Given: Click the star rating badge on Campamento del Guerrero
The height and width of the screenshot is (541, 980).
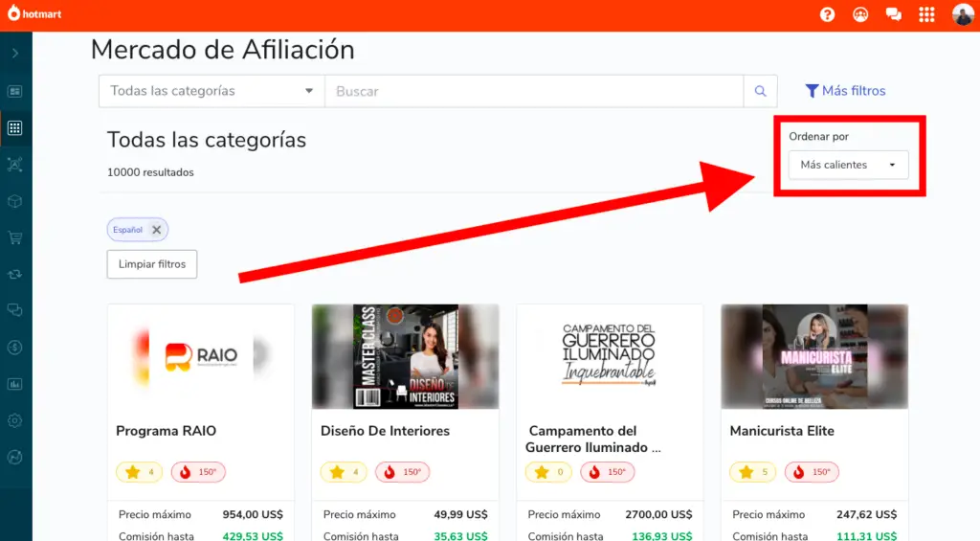Looking at the screenshot, I should pos(548,471).
